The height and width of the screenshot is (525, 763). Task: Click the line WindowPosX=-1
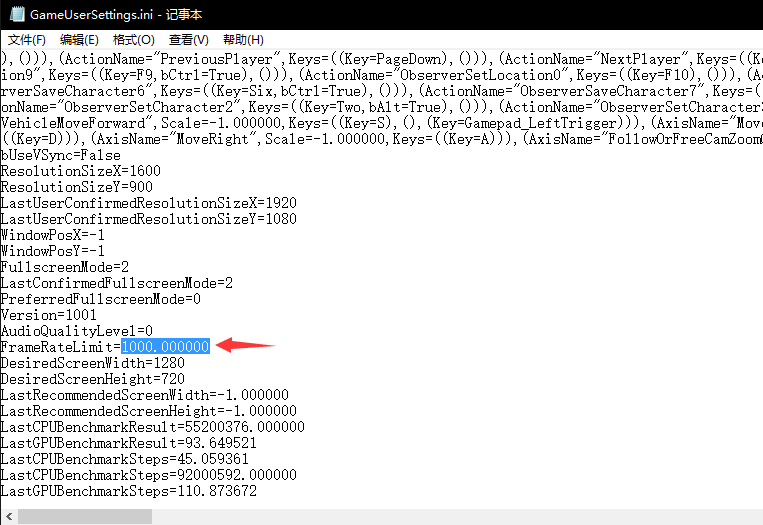(52, 235)
